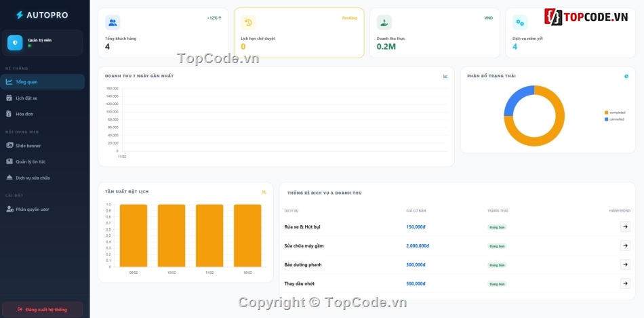The height and width of the screenshot is (318, 644).
Task: Click the 2,000,000đ price
Action: tap(418, 245)
